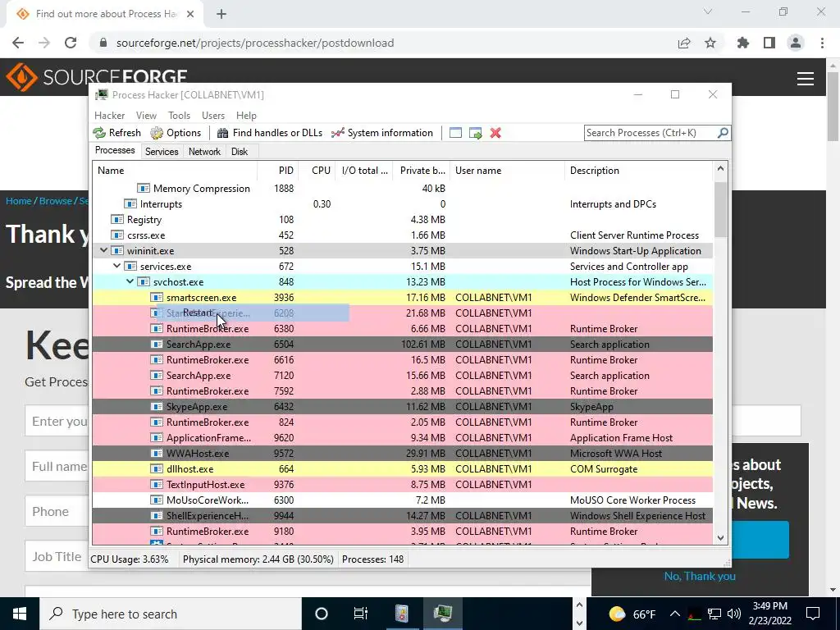This screenshot has width=840, height=630.
Task: Open Task View on taskbar
Action: coord(361,614)
